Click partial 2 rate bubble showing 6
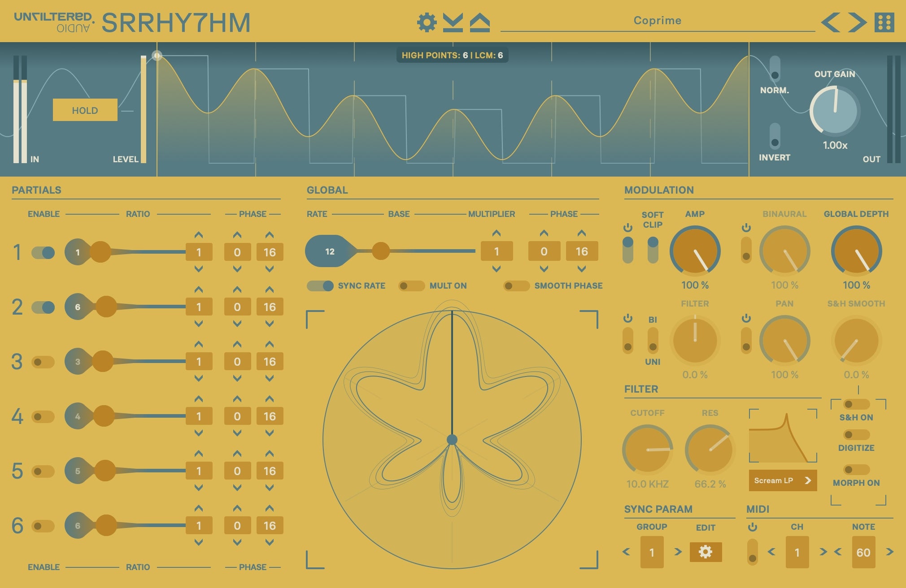Image resolution: width=906 pixels, height=588 pixels. [78, 307]
